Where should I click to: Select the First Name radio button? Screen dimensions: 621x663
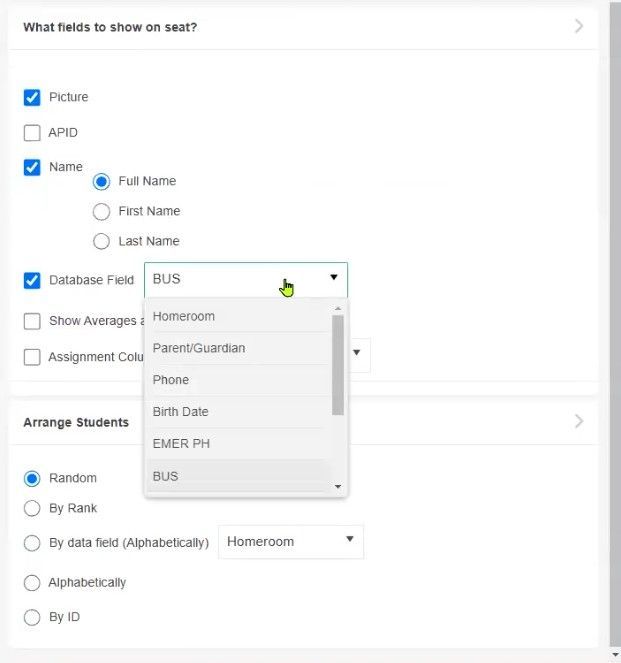coord(101,211)
